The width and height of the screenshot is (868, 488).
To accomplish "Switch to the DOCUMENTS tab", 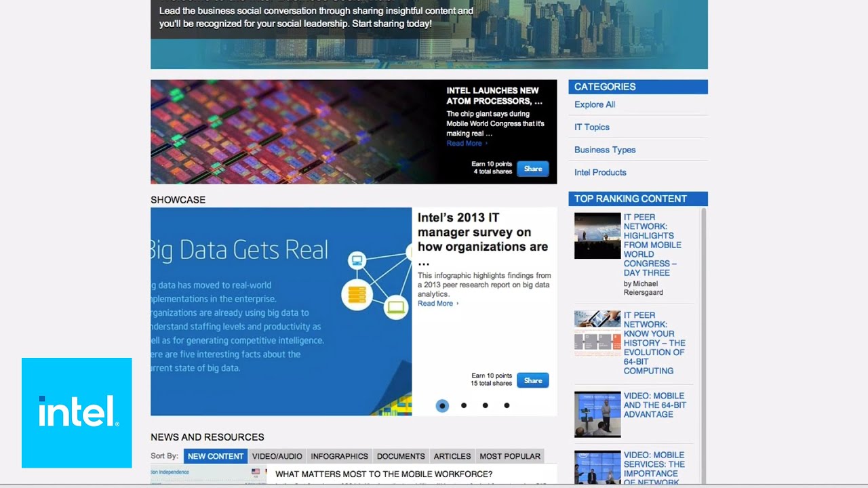I will [x=401, y=456].
